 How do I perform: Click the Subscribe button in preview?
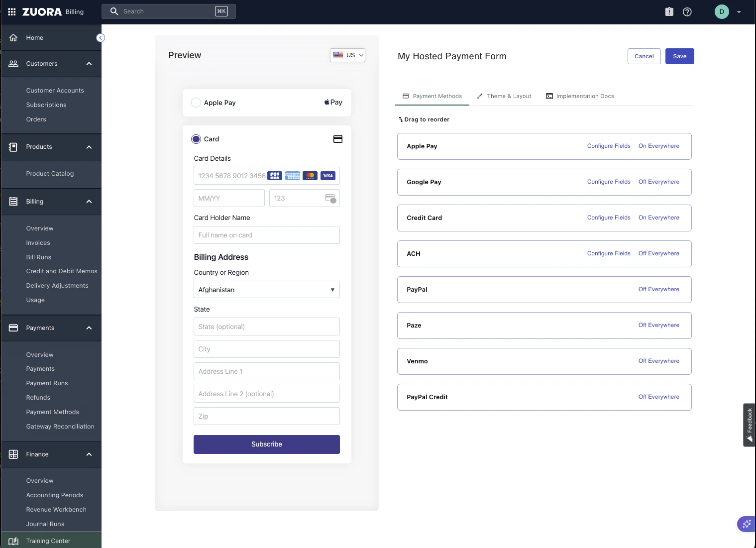pyautogui.click(x=267, y=444)
